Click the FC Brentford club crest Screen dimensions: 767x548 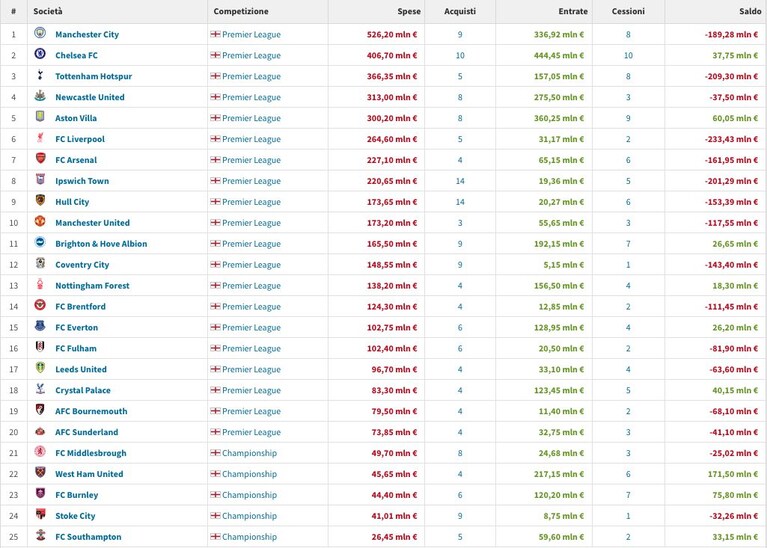(40, 305)
